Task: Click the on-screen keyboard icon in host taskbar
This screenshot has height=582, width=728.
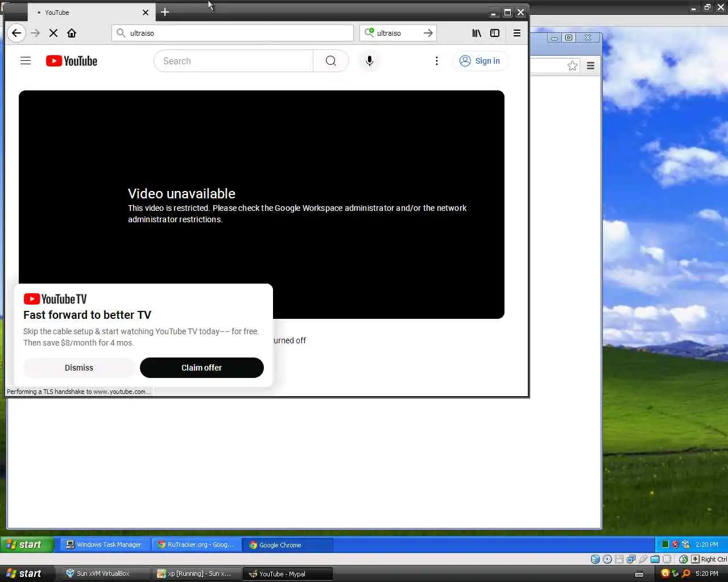Action: tap(639, 573)
